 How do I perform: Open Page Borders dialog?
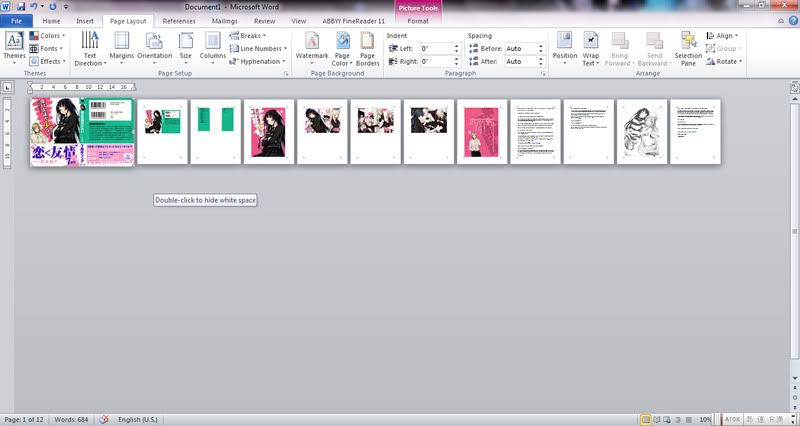(367, 48)
